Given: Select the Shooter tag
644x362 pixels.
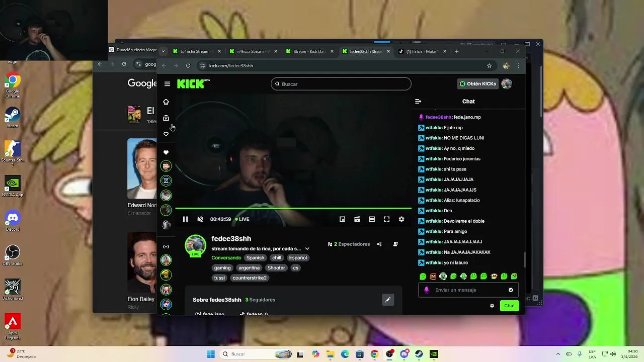Looking at the screenshot, I should (x=276, y=267).
